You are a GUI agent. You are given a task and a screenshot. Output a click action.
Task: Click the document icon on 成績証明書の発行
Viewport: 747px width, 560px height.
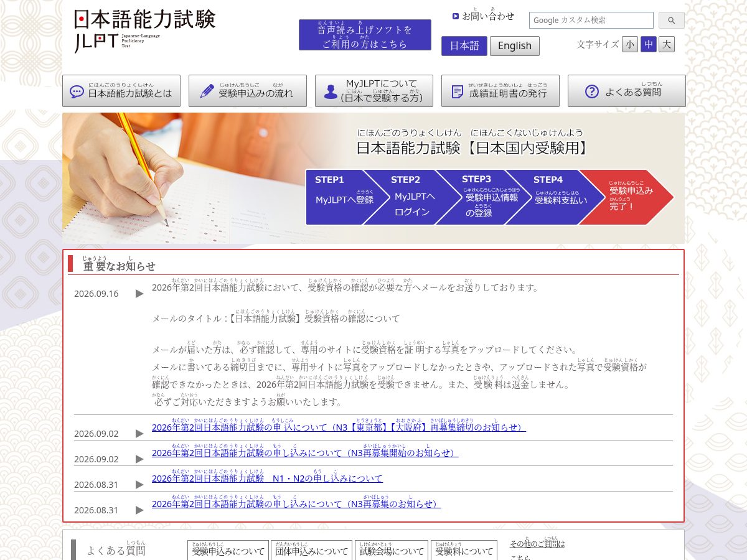458,91
